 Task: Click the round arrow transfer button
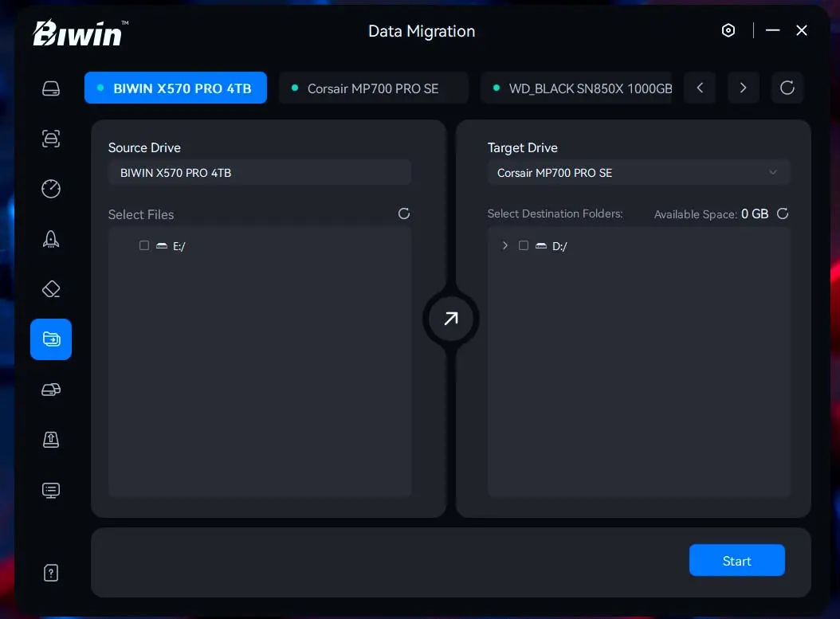pyautogui.click(x=451, y=319)
